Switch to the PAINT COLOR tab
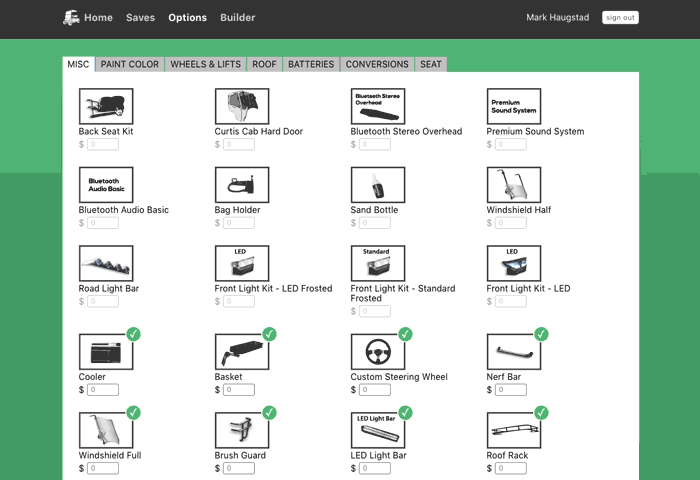This screenshot has height=480, width=700. point(130,64)
